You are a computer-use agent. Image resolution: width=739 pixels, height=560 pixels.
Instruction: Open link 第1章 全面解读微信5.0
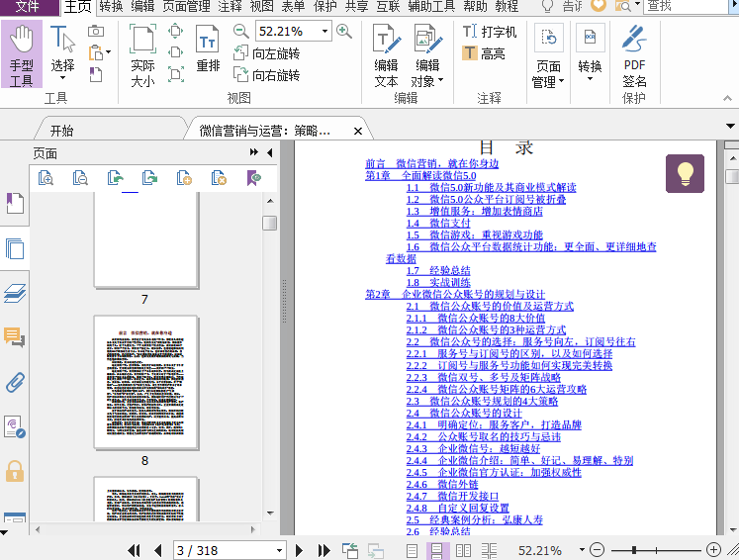coord(420,175)
